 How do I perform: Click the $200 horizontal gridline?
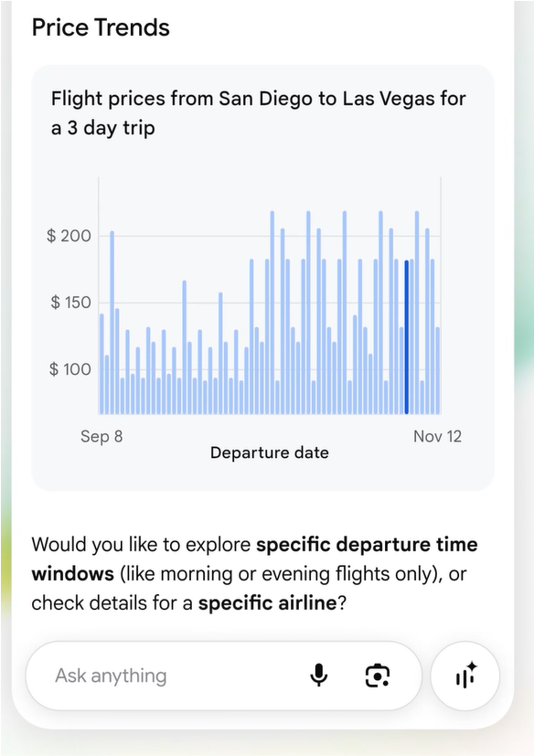[x=270, y=236]
